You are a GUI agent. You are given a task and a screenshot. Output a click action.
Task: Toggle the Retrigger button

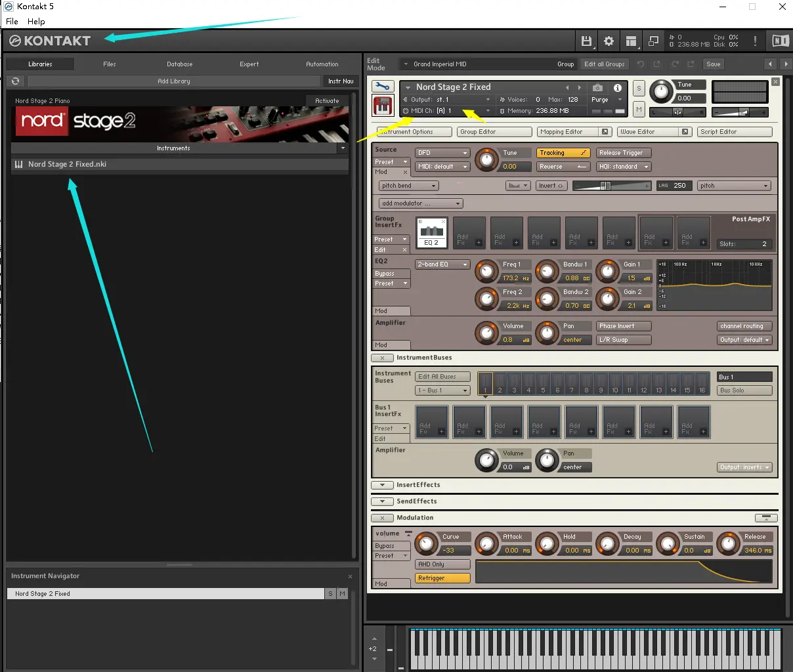442,578
